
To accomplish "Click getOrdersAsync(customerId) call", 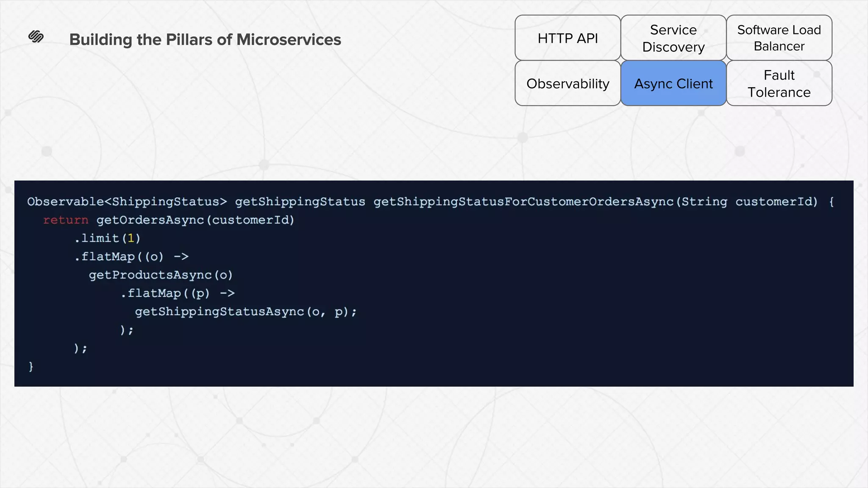I will coord(195,220).
